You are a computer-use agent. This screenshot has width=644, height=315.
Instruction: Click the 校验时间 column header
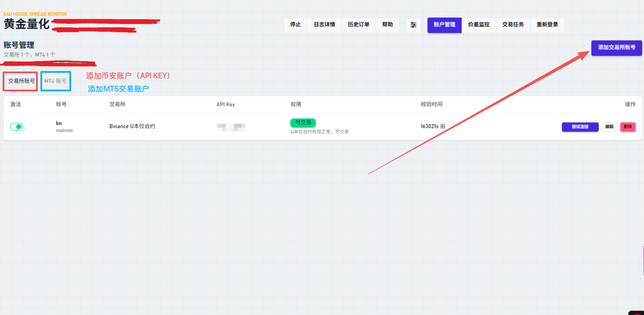click(x=432, y=104)
